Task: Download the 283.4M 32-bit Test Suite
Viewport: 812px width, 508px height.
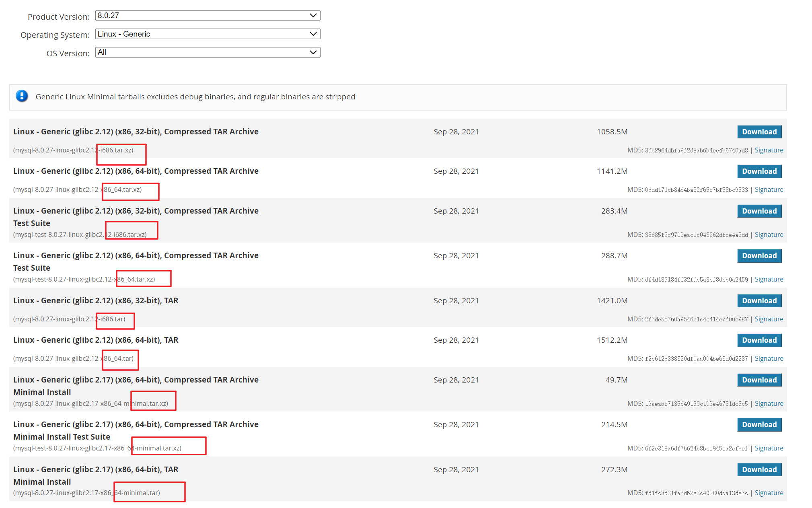Action: (759, 211)
